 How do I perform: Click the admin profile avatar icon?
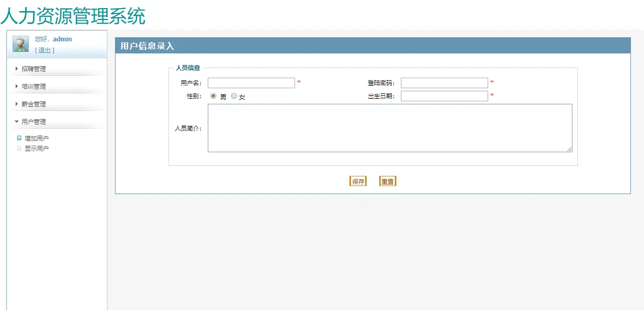pyautogui.click(x=20, y=44)
